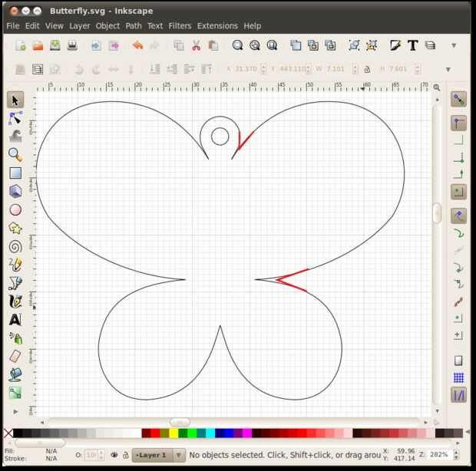Toggle width/height ratio lock

pyautogui.click(x=367, y=70)
